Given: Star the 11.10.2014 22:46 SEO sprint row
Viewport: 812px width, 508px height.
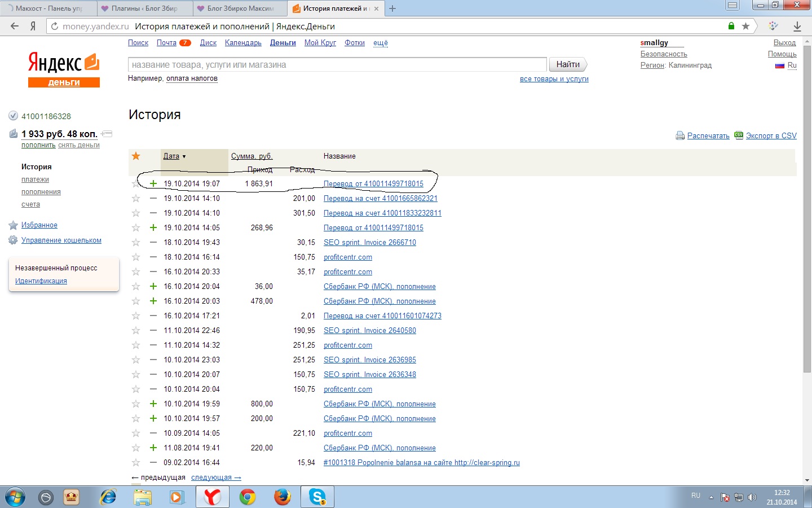Looking at the screenshot, I should coord(136,331).
